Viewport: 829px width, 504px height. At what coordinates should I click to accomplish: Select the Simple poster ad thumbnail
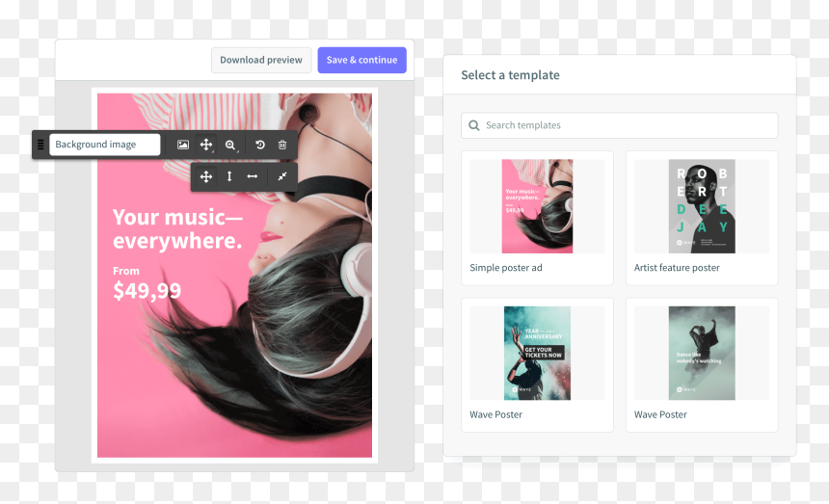tap(537, 206)
